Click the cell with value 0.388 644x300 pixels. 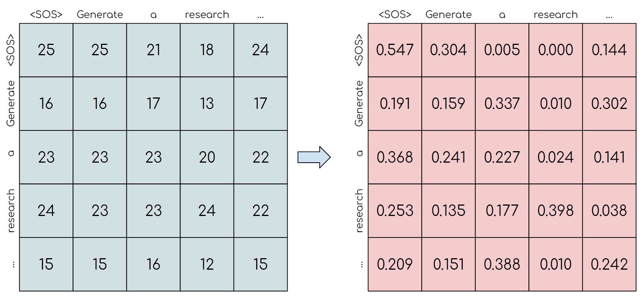coord(502,264)
